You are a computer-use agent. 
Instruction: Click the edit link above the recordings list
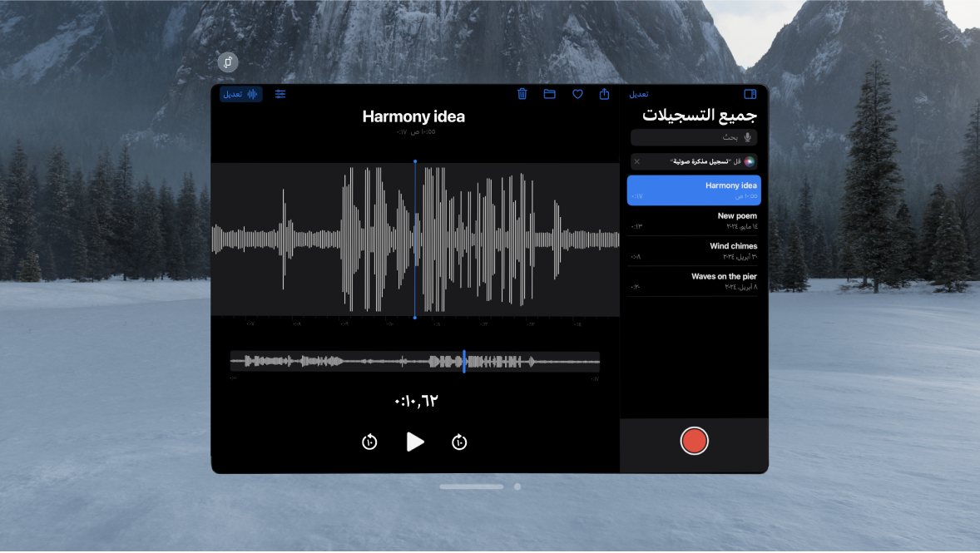[x=639, y=94]
